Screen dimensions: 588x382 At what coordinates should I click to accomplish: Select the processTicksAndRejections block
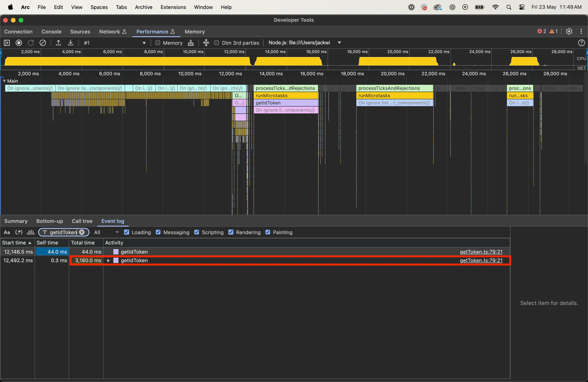click(x=395, y=88)
